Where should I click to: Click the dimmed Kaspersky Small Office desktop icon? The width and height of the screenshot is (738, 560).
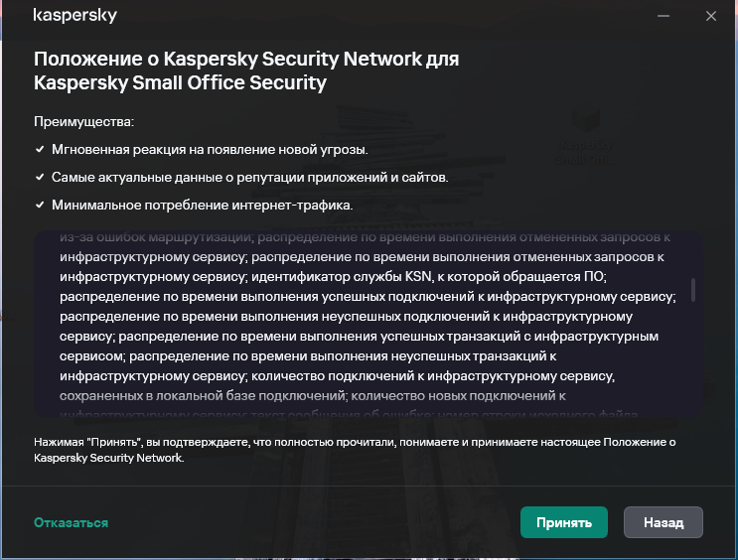pos(585,136)
